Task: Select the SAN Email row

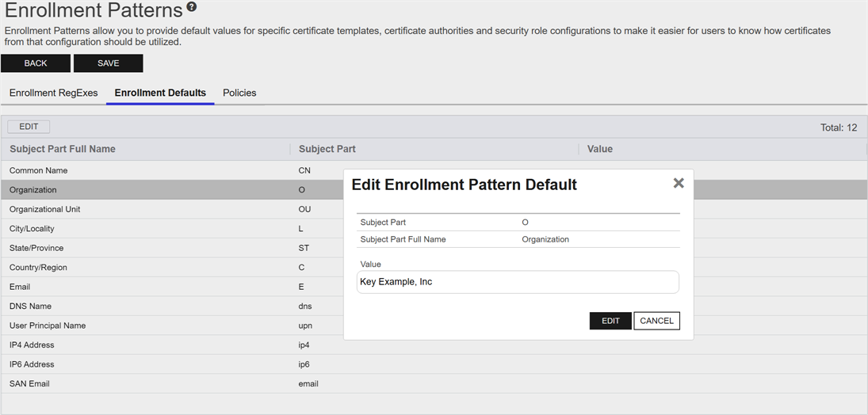Action: 159,384
